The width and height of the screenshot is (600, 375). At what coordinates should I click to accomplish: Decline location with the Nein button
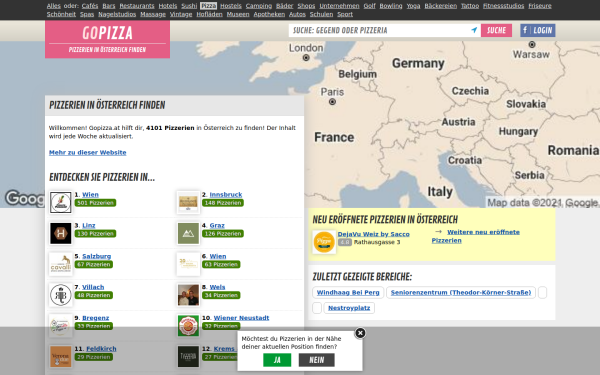coord(316,360)
